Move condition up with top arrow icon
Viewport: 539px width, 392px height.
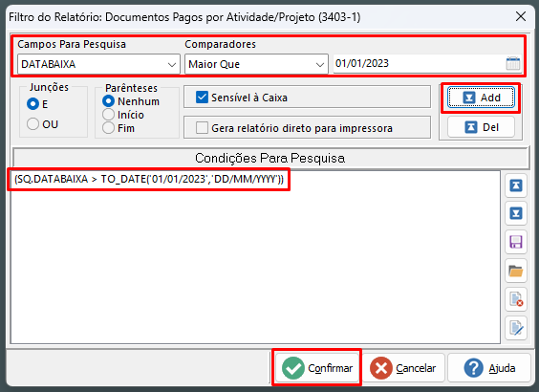click(x=516, y=185)
